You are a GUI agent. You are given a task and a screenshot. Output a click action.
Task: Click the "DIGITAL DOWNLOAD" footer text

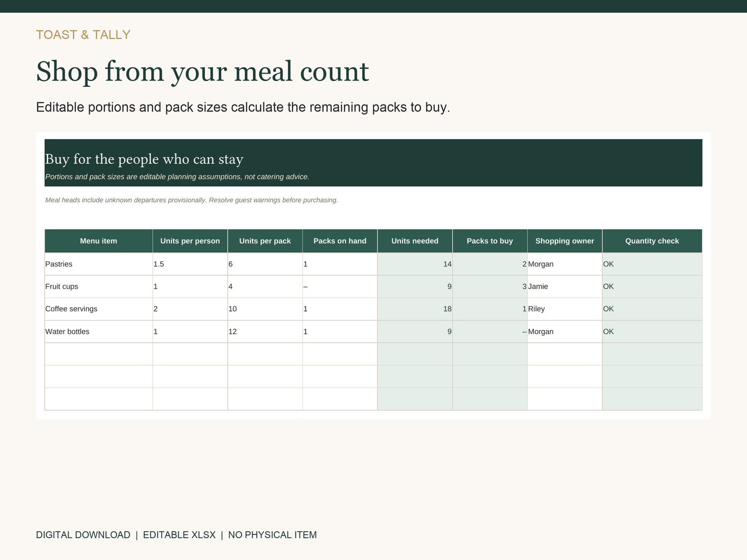[83, 535]
